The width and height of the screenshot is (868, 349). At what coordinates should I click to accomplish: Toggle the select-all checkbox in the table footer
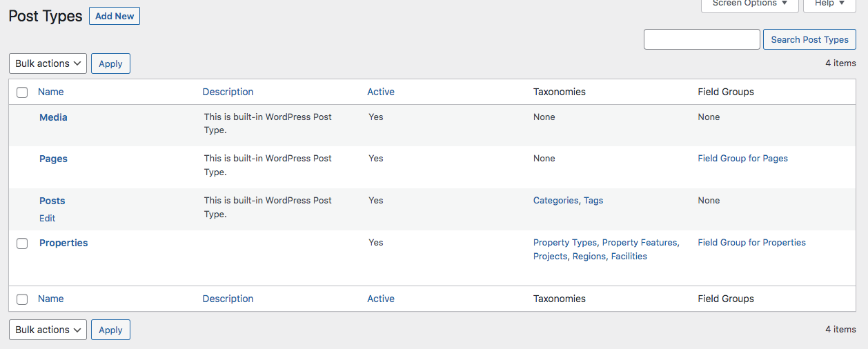coord(22,299)
